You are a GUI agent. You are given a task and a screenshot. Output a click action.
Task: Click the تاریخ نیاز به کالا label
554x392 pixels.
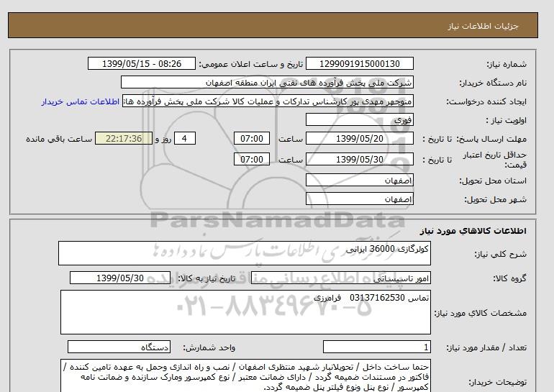tap(206, 278)
